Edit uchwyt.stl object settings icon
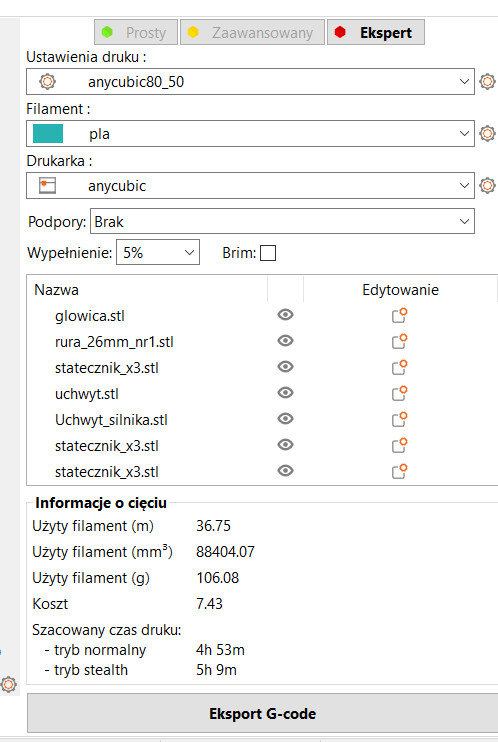 tap(400, 393)
